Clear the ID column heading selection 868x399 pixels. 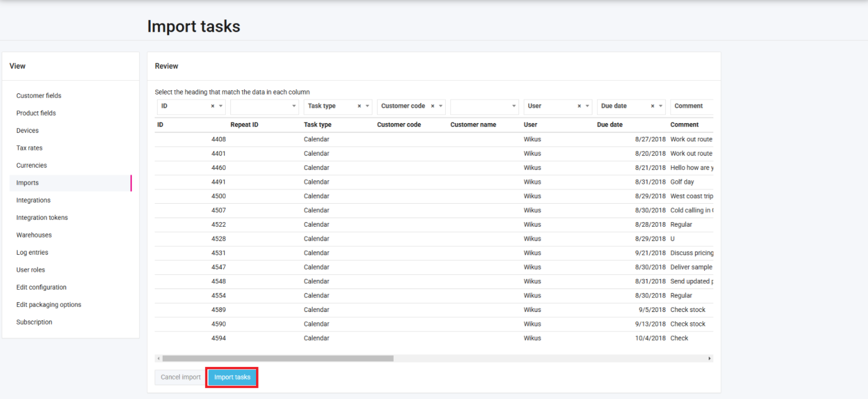click(213, 106)
